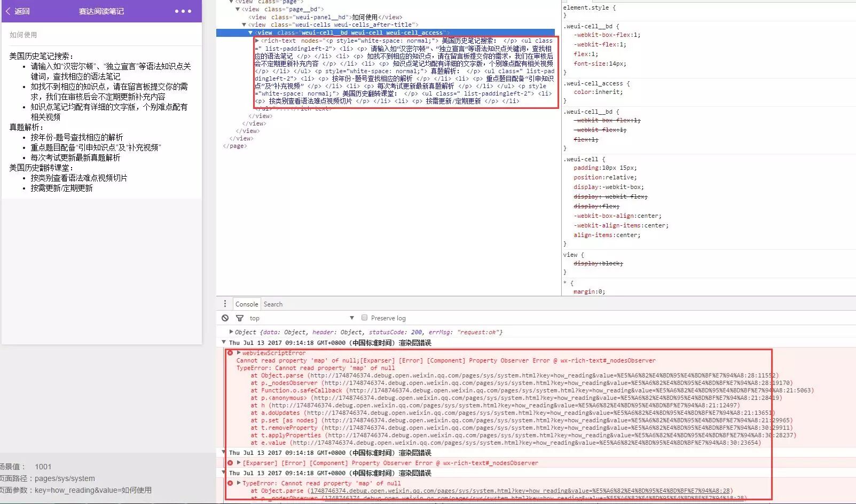The image size is (856, 504).
Task: Open the top execution context dropdown
Action: tap(302, 318)
